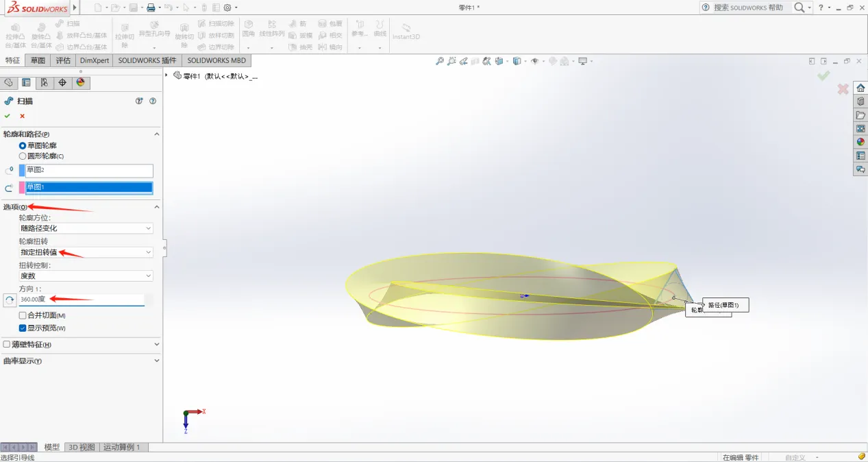The height and width of the screenshot is (462, 868).
Task: Open the 轮廓扭转 dropdown showing 指定扭转值
Action: tap(86, 252)
